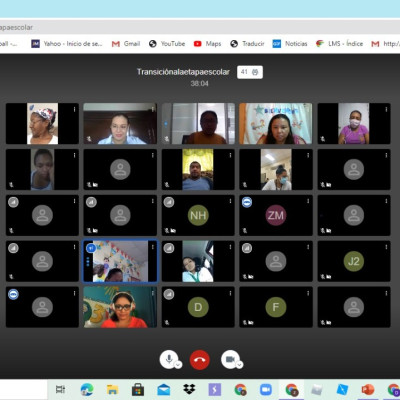Click the red hang up call button

pyautogui.click(x=200, y=360)
